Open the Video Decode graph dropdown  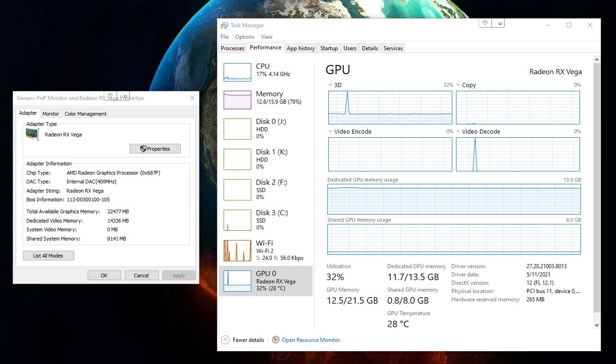[458, 132]
